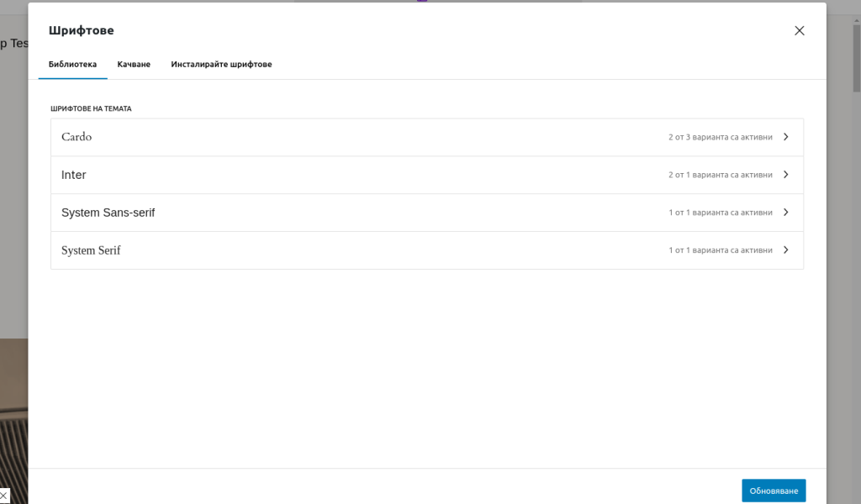Click the chevron icon beside Inter

(x=786, y=175)
